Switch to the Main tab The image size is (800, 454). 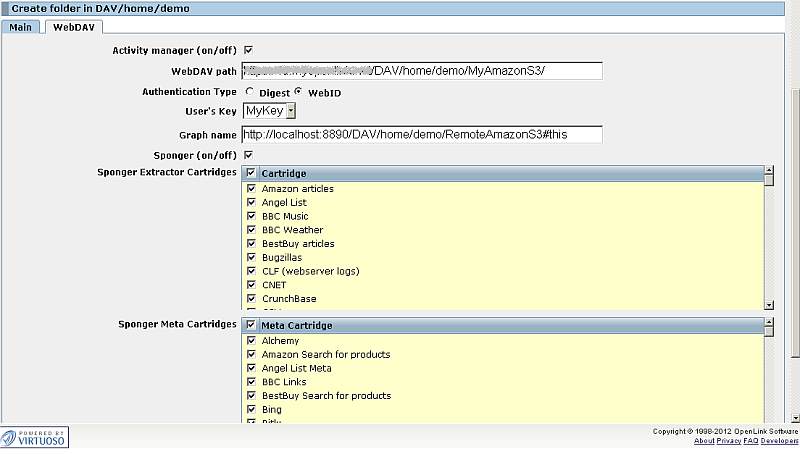(x=20, y=28)
